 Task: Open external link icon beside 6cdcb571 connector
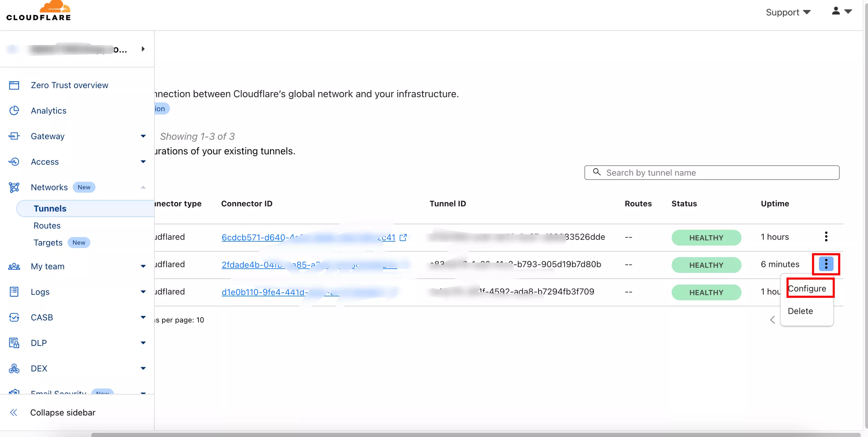tap(403, 237)
